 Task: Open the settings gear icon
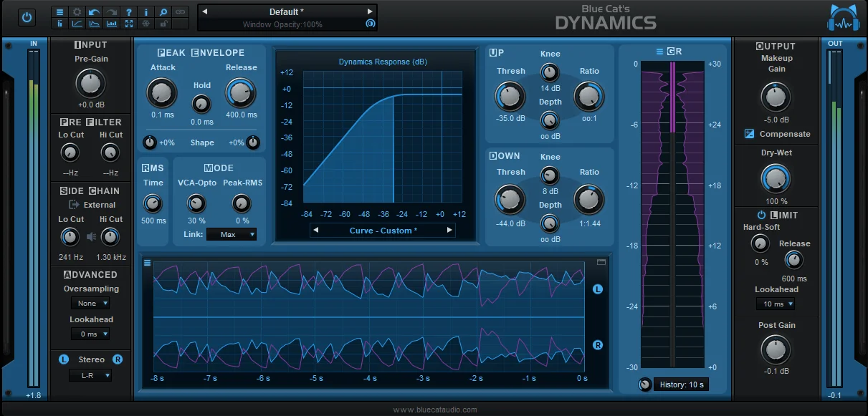pos(77,12)
